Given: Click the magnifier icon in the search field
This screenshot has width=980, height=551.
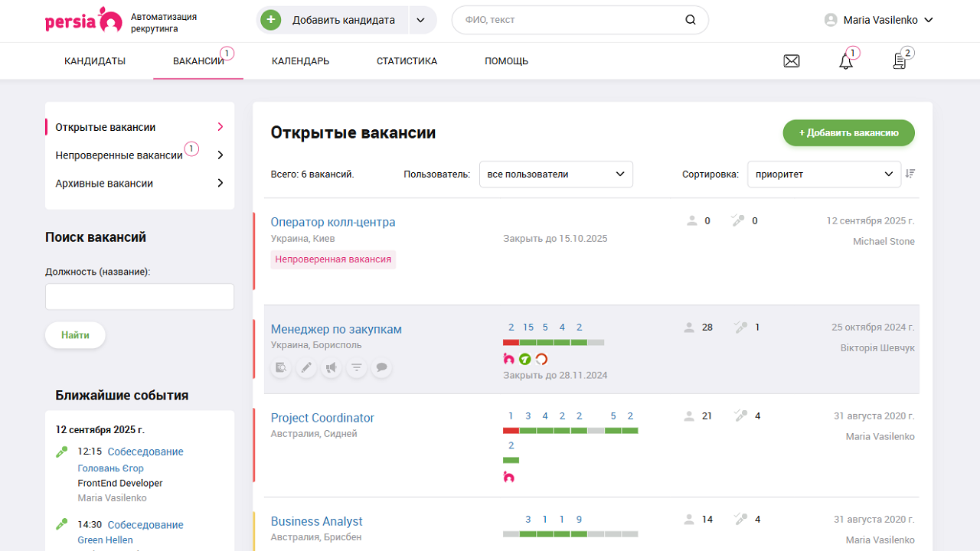Looking at the screenshot, I should pyautogui.click(x=691, y=21).
